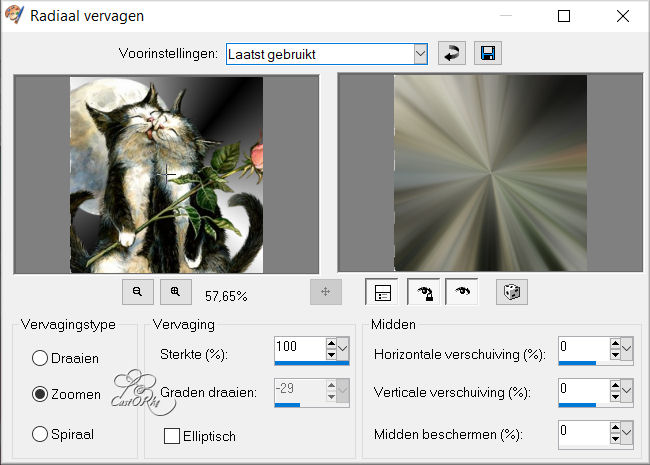Enable the Elliptisch checkbox
The width and height of the screenshot is (650, 465).
[x=172, y=436]
